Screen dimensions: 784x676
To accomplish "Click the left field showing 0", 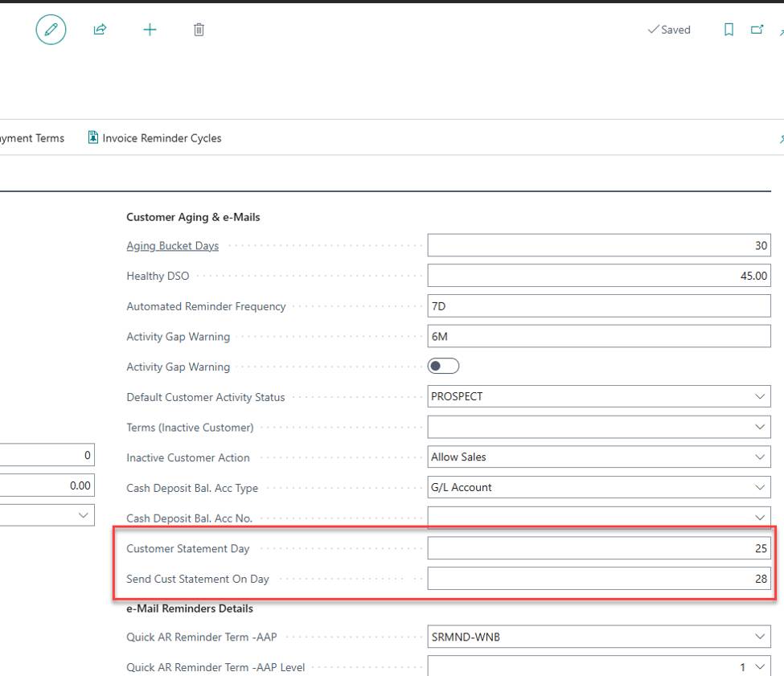I will point(47,455).
